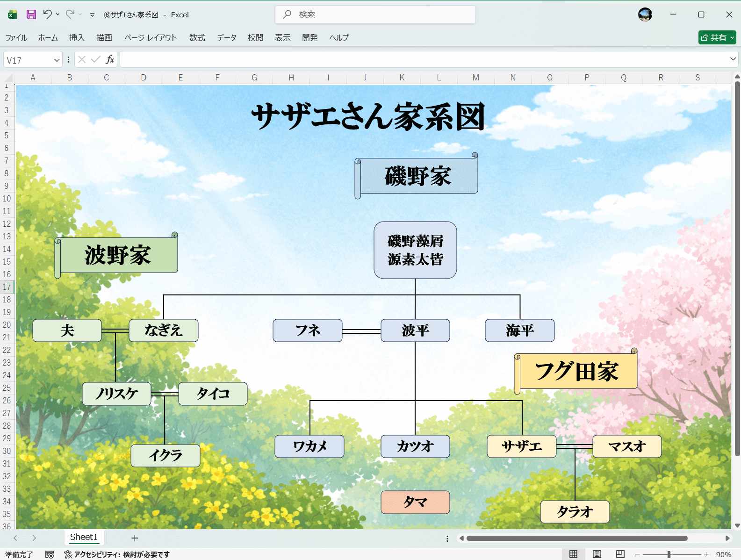
Task: Click the formula enter checkmark icon
Action: 96,59
